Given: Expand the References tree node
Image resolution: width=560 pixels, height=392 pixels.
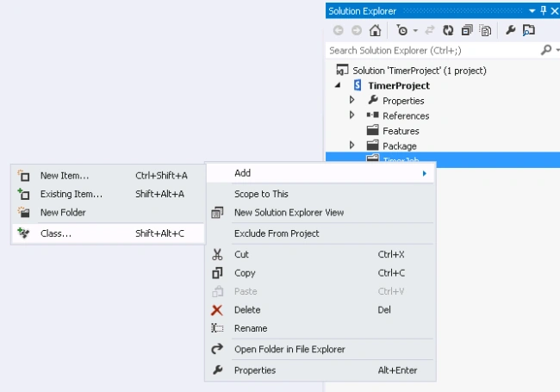Looking at the screenshot, I should (x=352, y=115).
